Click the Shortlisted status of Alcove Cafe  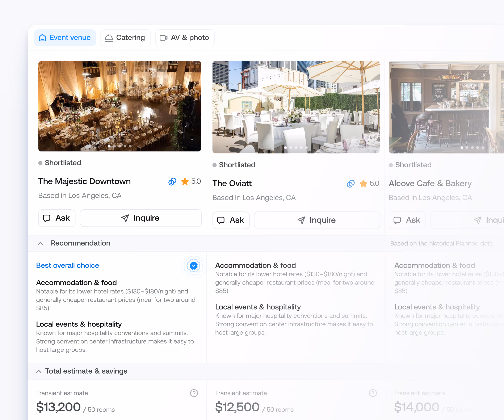coord(410,165)
